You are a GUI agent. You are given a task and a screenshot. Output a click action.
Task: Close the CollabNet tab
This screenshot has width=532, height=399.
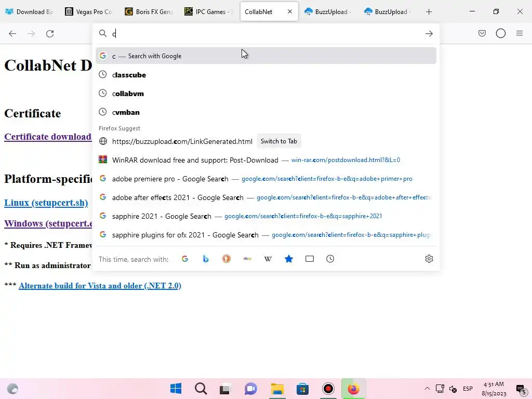(290, 11)
